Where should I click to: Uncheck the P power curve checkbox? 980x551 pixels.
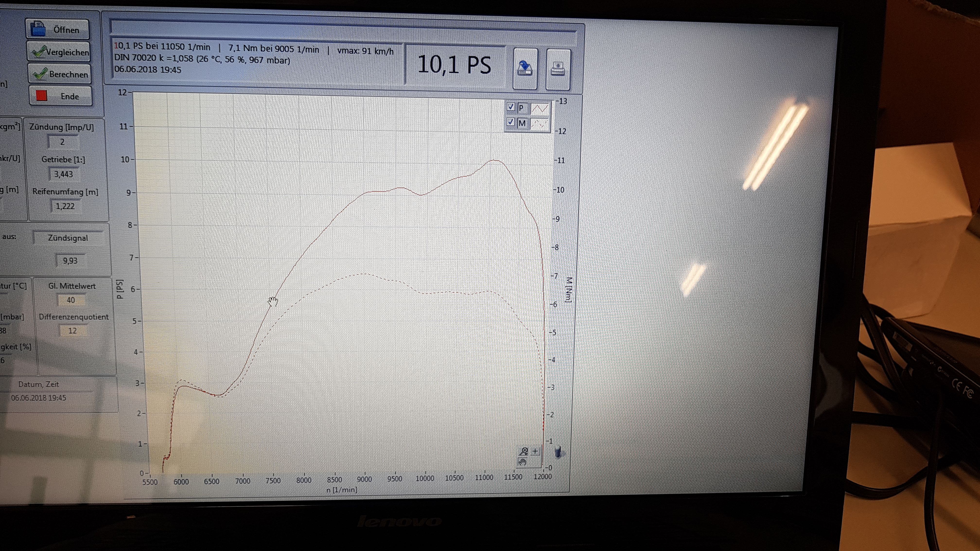(511, 107)
